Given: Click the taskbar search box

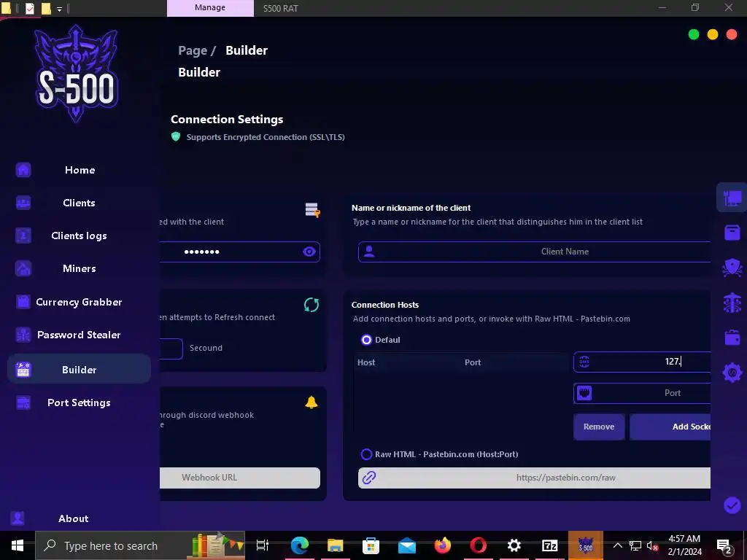Looking at the screenshot, I should (x=140, y=545).
